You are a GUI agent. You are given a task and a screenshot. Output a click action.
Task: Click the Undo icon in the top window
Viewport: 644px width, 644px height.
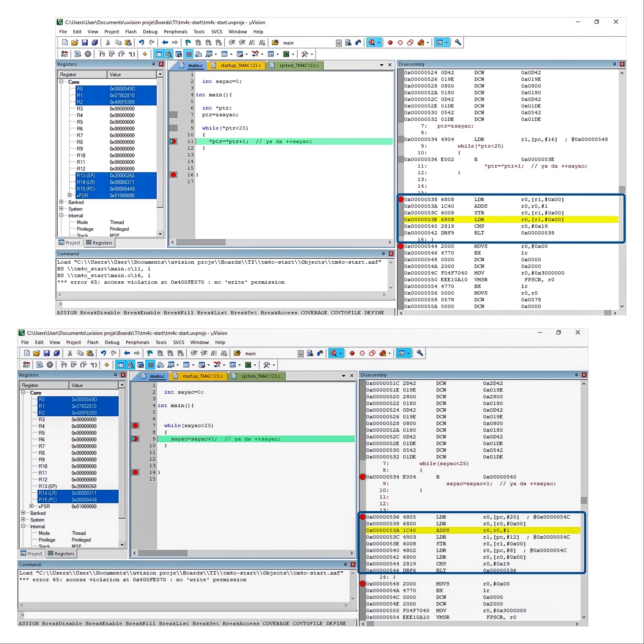tap(141, 43)
